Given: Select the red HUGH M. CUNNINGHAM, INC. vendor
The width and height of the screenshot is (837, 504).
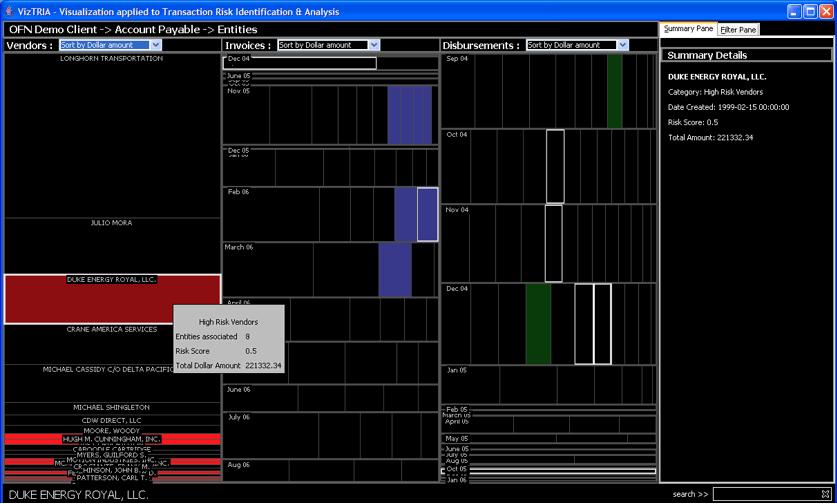Looking at the screenshot, I should click(112, 439).
